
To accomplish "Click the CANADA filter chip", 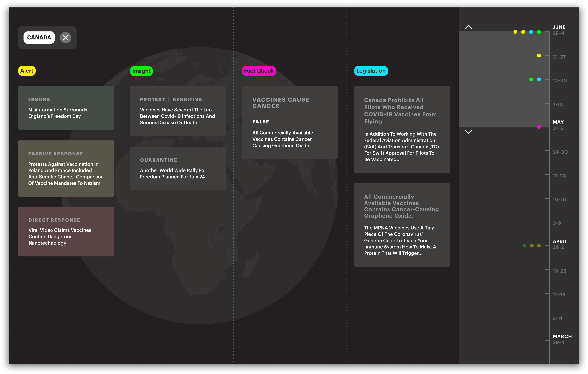I will coord(39,38).
